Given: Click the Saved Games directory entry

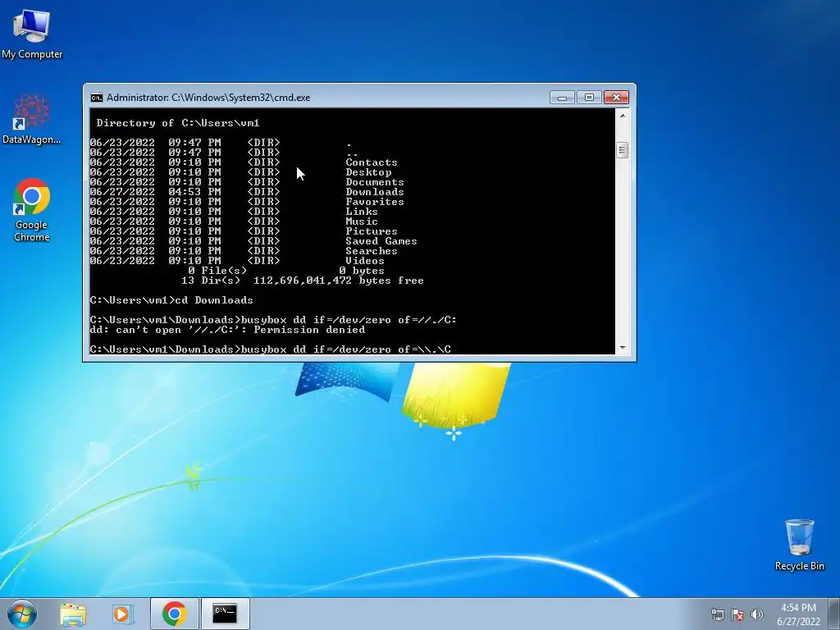Looking at the screenshot, I should (x=381, y=241).
